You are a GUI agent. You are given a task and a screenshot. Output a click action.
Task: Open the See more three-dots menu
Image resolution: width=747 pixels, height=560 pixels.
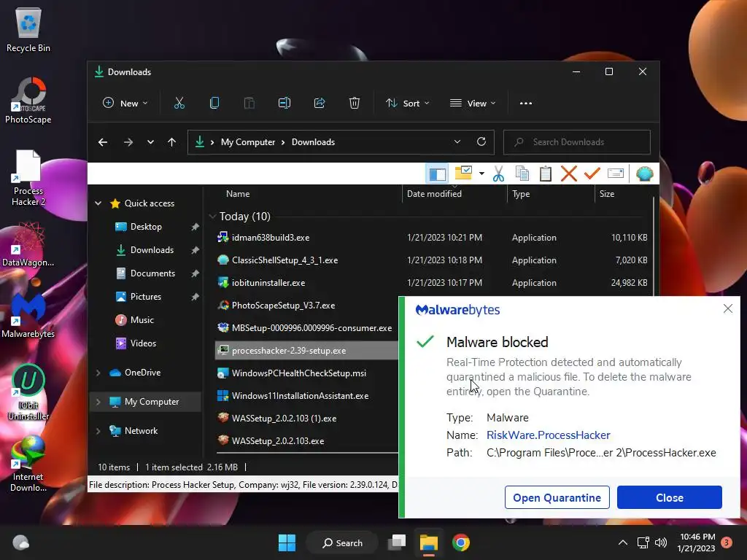click(526, 104)
